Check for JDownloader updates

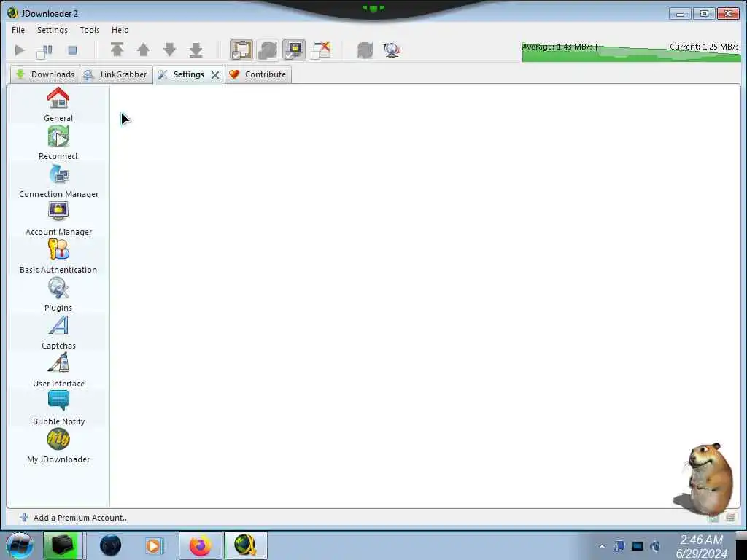pyautogui.click(x=392, y=50)
